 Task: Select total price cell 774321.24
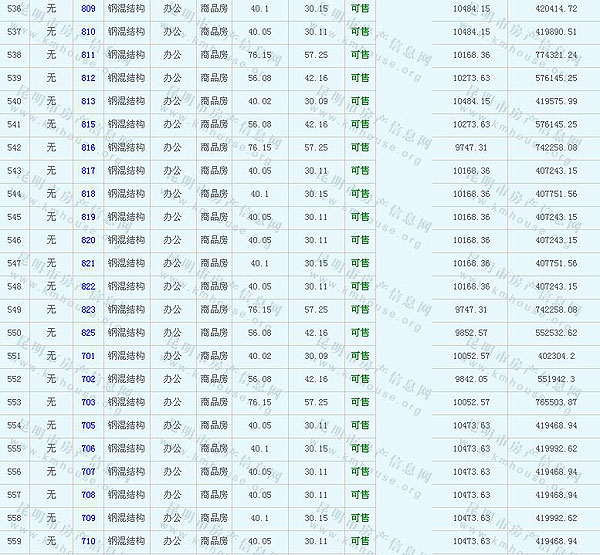[556, 55]
